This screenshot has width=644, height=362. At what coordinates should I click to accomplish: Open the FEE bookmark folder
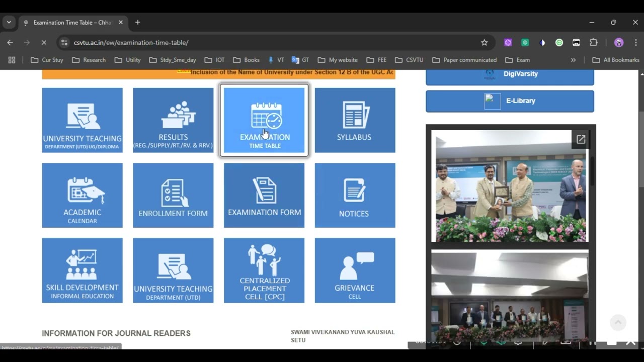(x=377, y=60)
